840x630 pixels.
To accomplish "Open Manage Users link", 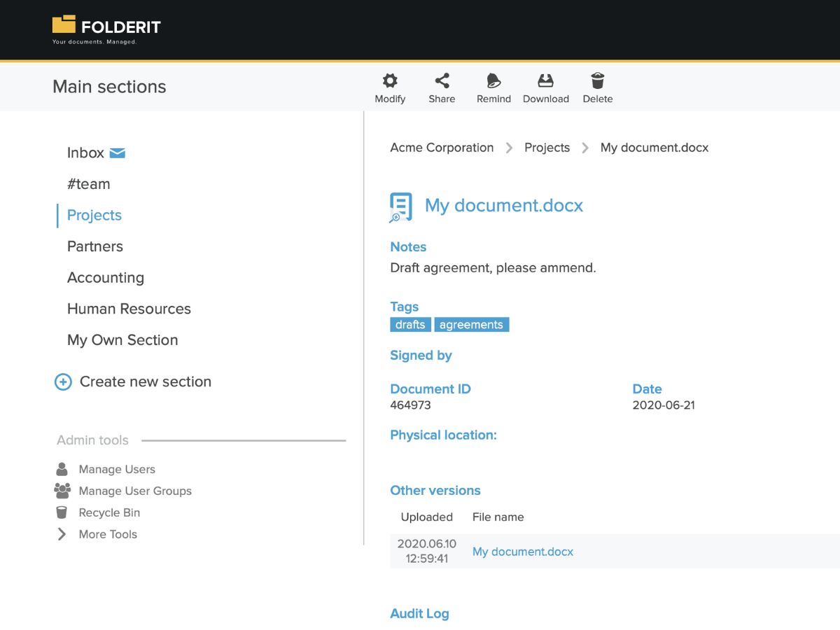I will (117, 469).
